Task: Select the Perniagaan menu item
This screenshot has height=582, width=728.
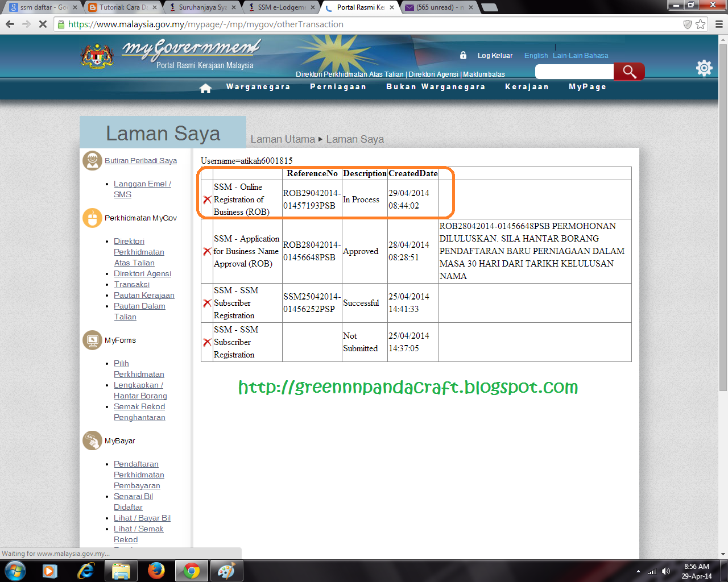Action: tap(338, 86)
